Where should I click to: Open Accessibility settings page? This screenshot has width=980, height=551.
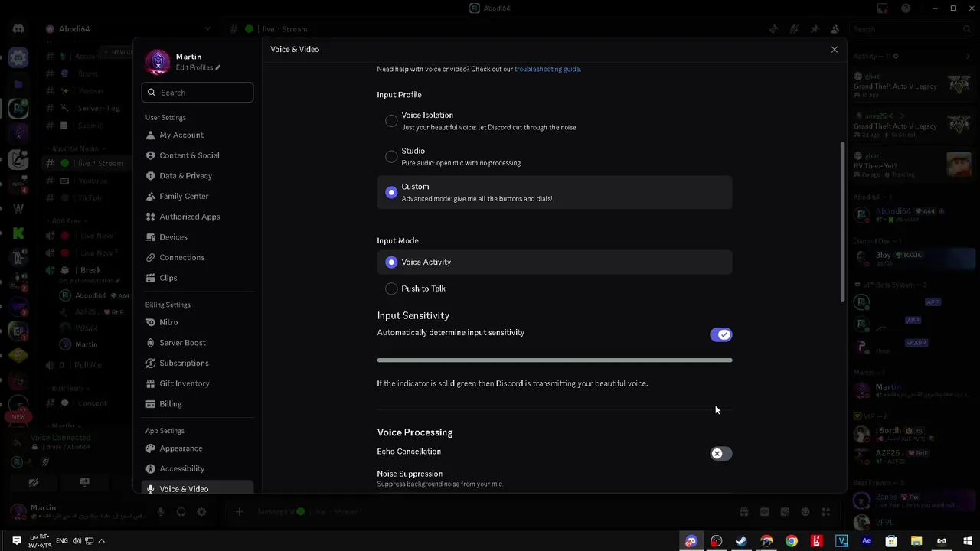coord(198,468)
